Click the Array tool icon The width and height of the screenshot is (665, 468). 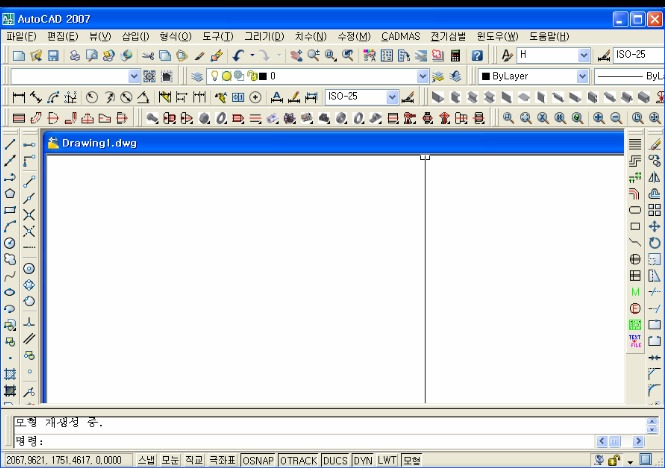[654, 210]
